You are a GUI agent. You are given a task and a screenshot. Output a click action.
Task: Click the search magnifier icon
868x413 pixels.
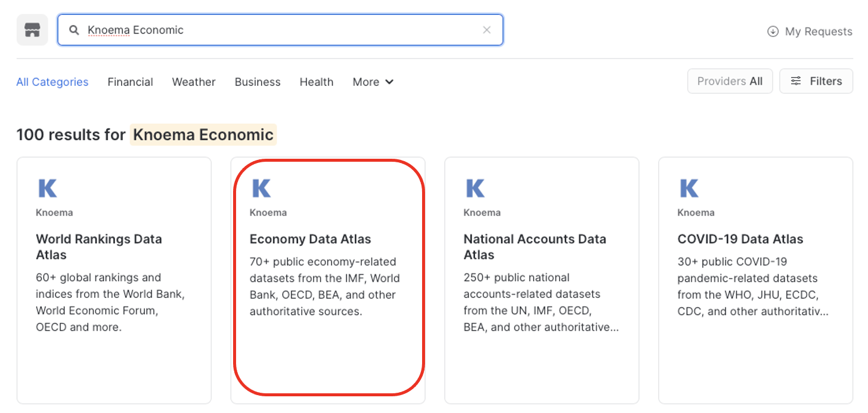74,30
